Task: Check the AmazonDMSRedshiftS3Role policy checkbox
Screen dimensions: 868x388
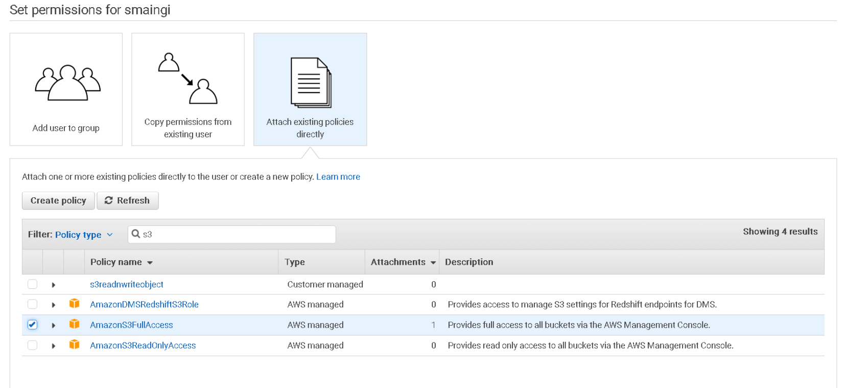Action: 32,304
